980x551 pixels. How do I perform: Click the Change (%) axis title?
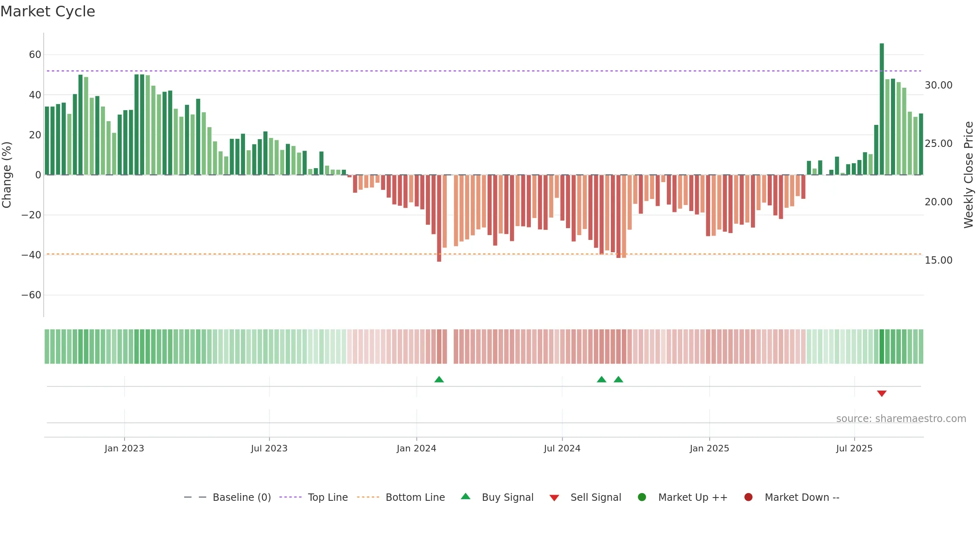(x=7, y=175)
